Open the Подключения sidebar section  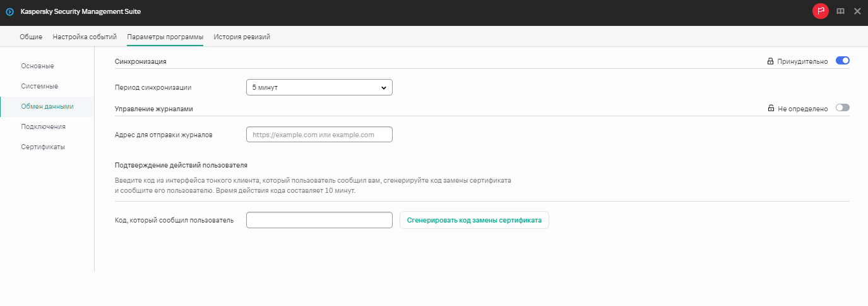(43, 126)
